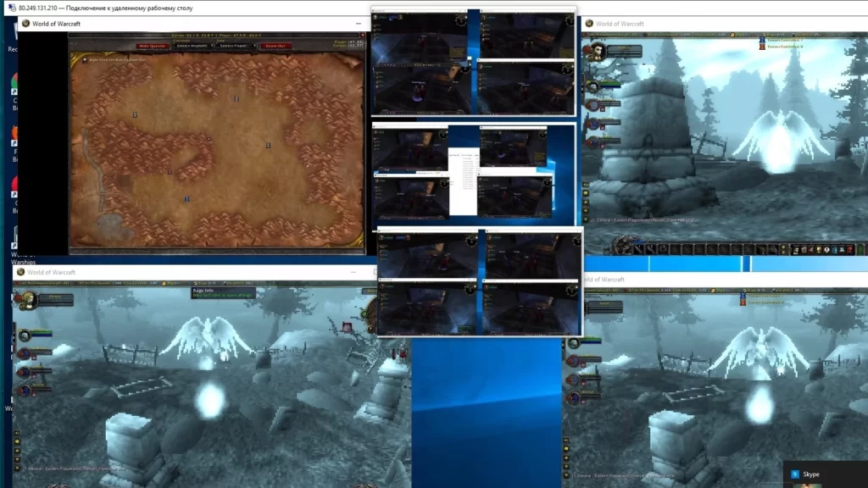Screen dimensions: 868x488
Task: Open the character info micro-menu icon in top-right window
Action: click(796, 250)
